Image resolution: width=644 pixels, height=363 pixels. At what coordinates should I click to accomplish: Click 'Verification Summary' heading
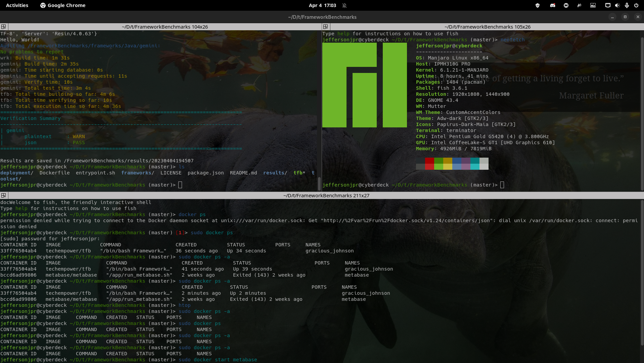(x=31, y=118)
